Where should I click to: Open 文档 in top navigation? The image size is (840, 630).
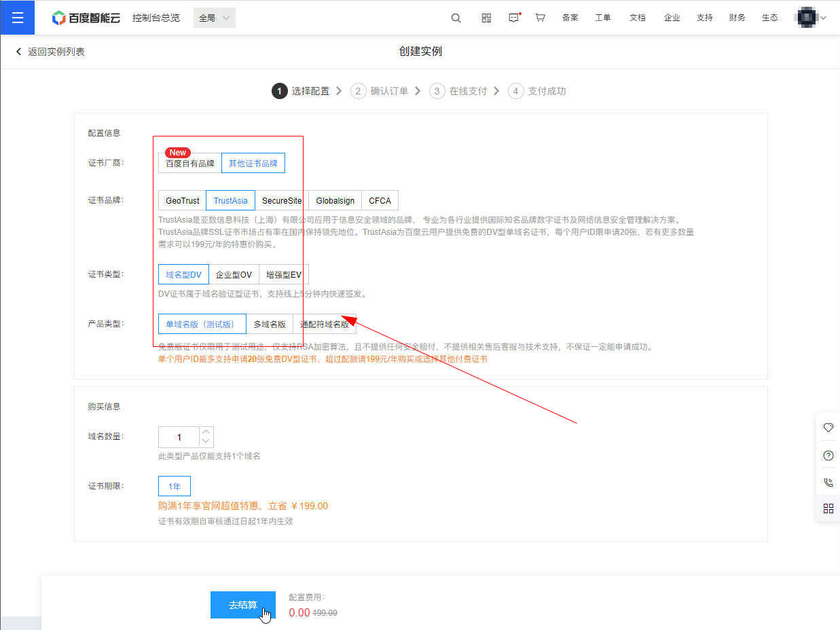(638, 18)
